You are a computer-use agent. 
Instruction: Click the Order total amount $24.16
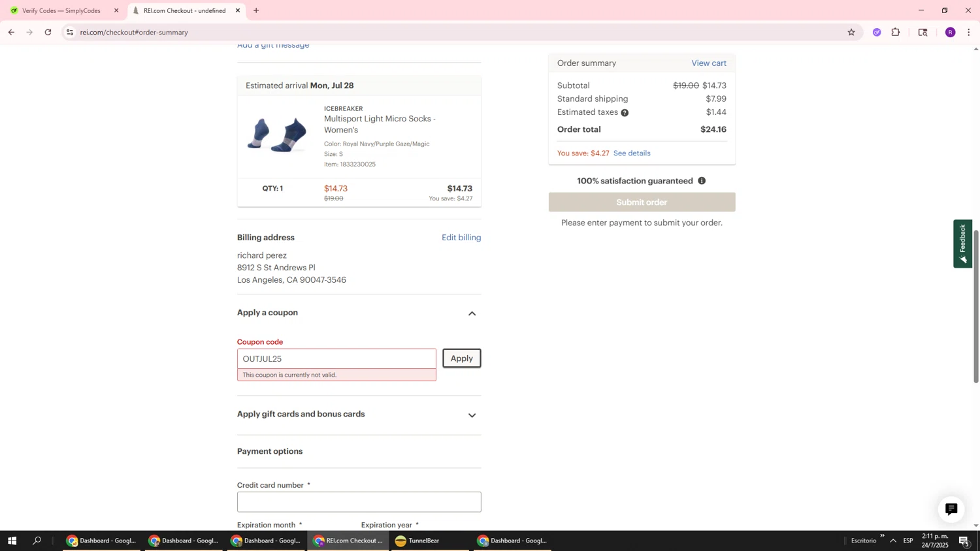point(713,129)
